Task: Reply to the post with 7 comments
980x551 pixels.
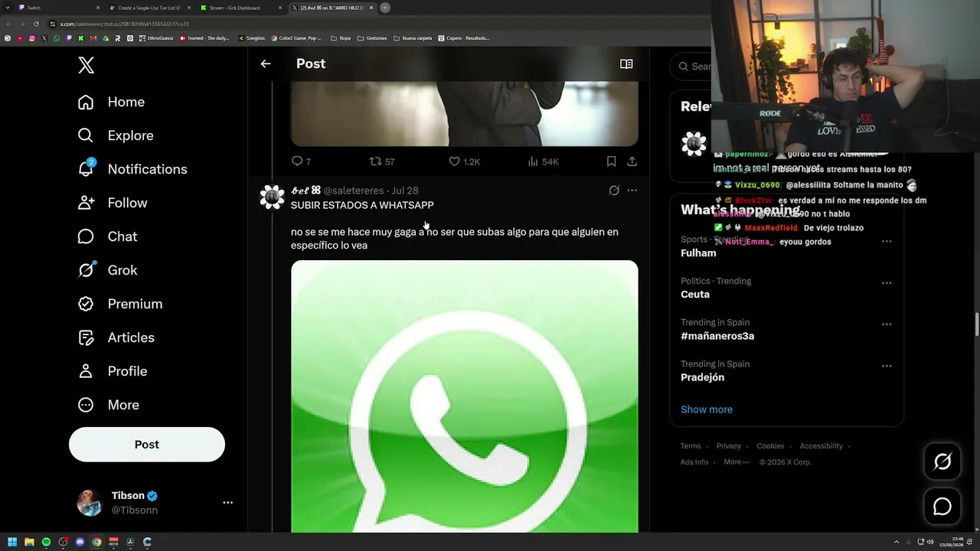Action: 298,161
